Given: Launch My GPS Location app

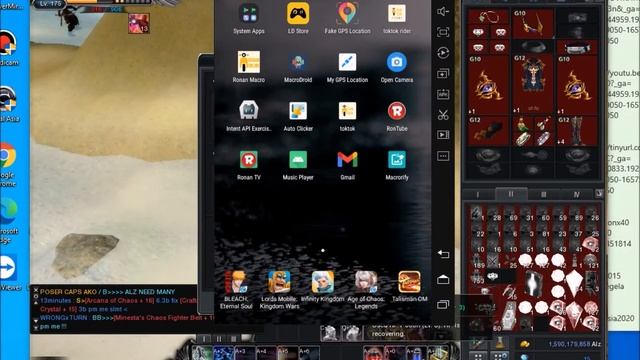Looking at the screenshot, I should tap(347, 62).
